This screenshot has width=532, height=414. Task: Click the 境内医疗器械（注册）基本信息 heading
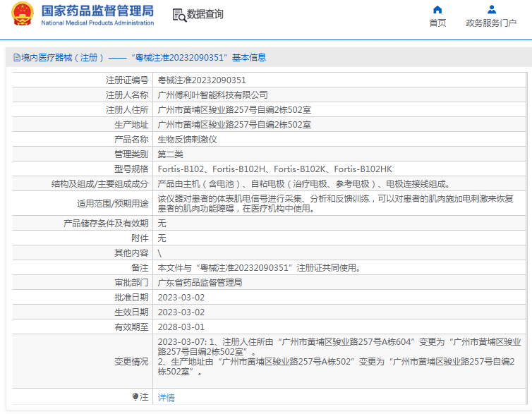pos(143,58)
